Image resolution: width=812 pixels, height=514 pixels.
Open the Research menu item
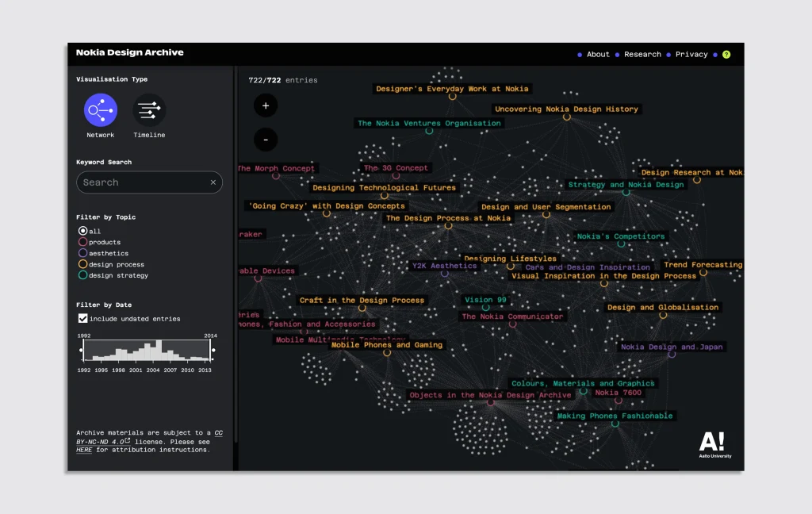pos(642,55)
